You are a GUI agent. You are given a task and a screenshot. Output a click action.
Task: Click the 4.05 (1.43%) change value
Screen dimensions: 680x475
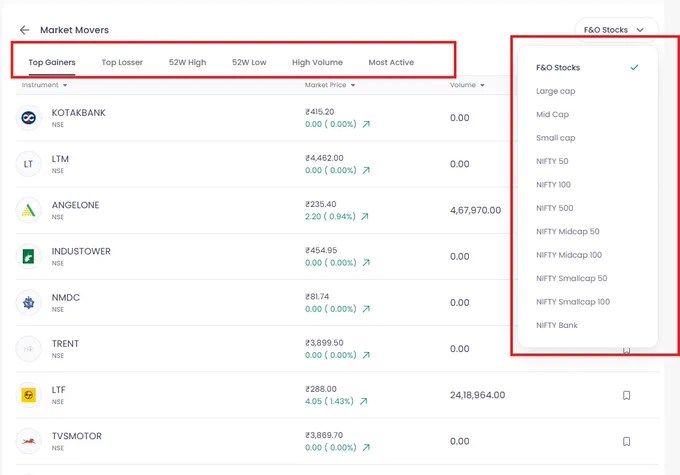pos(329,401)
